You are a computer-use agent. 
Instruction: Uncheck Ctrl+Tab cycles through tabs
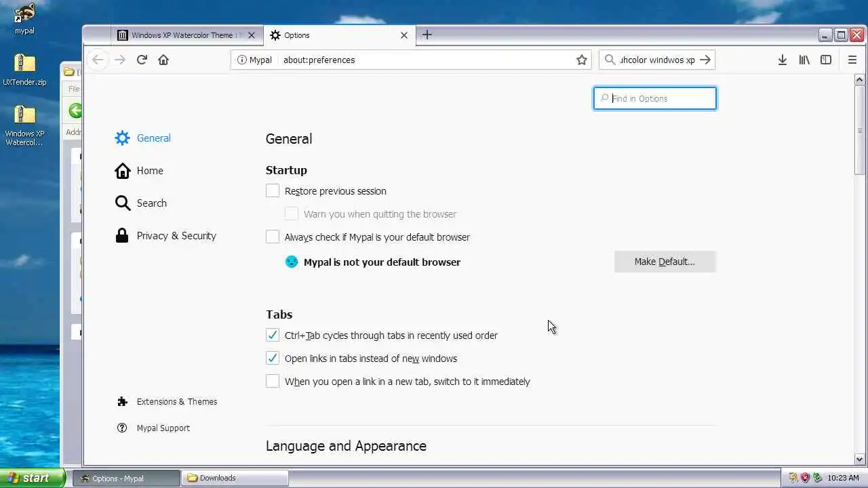coord(273,335)
